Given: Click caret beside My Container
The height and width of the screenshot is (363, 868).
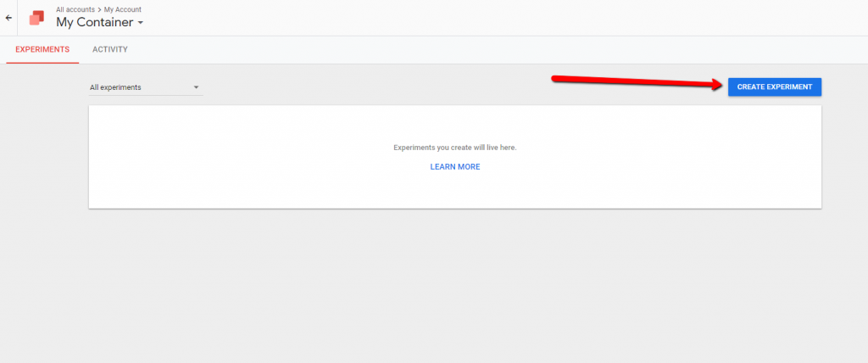Looking at the screenshot, I should coord(141,23).
